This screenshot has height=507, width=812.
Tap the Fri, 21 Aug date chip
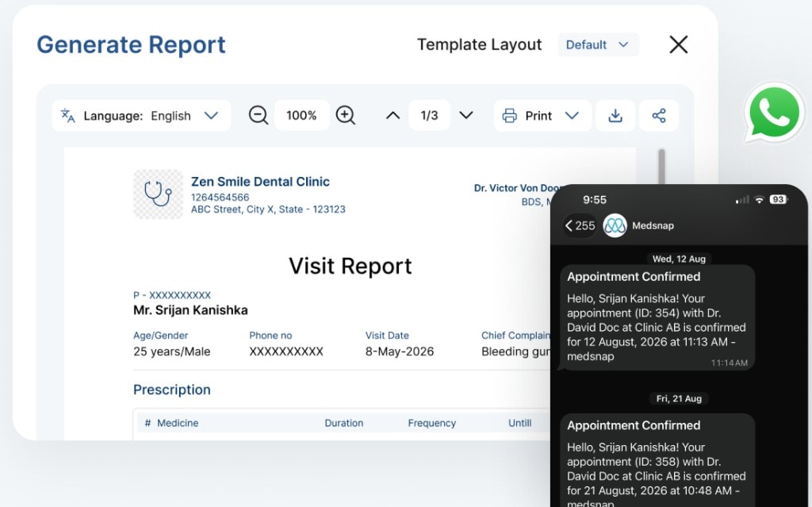(679, 398)
